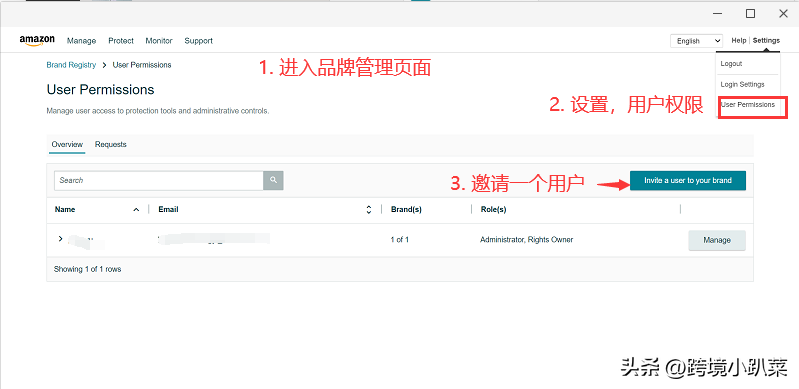Select User Permissions menu entry
Screen dimensions: 799x389
pos(748,105)
